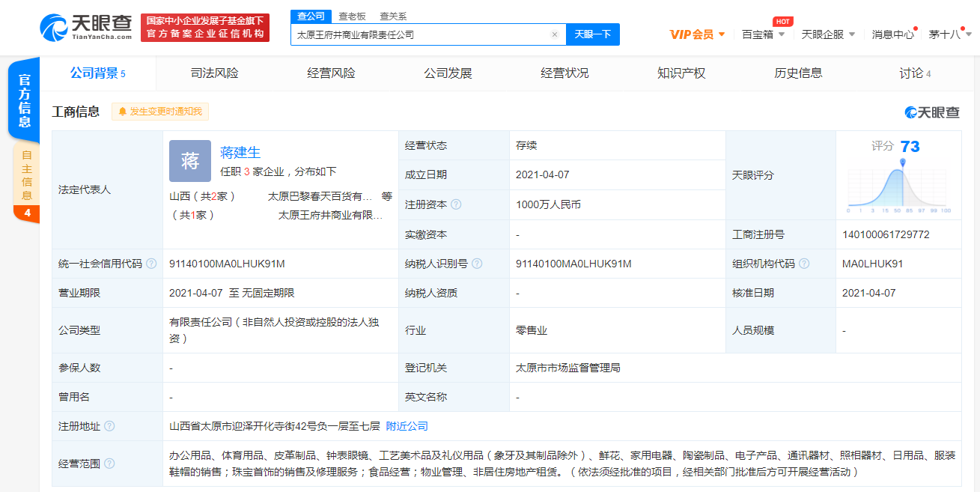980x492 pixels.
Task: Select the 自主信息 side tab
Action: click(x=26, y=177)
